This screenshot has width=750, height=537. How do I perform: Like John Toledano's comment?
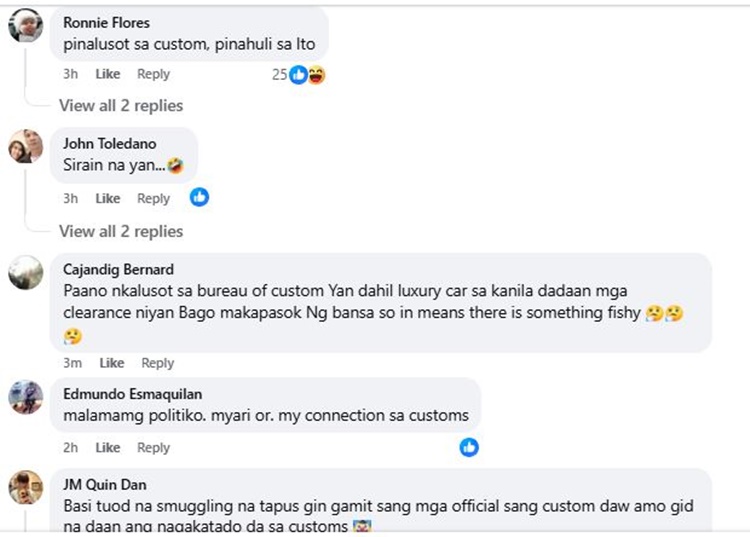point(108,198)
